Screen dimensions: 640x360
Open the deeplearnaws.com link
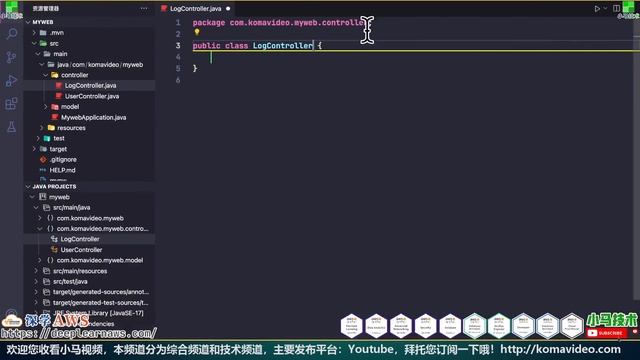coord(78,334)
